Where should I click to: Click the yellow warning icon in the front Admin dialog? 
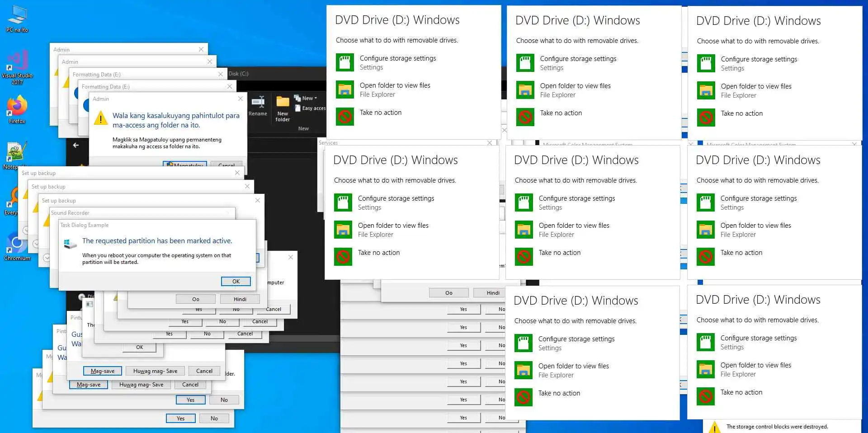(100, 119)
